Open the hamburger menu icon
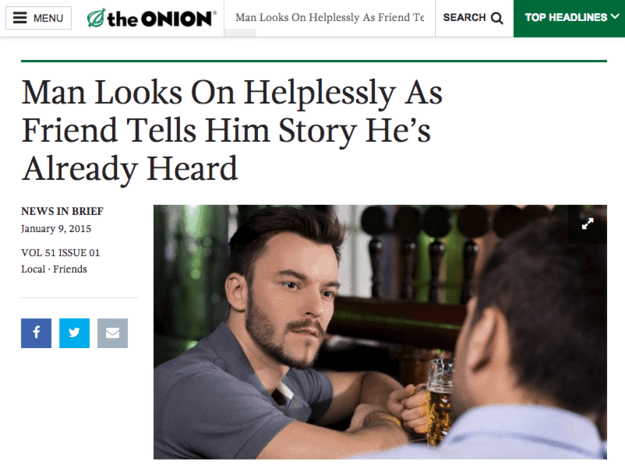Viewport: 625px width, 475px height. click(x=20, y=18)
